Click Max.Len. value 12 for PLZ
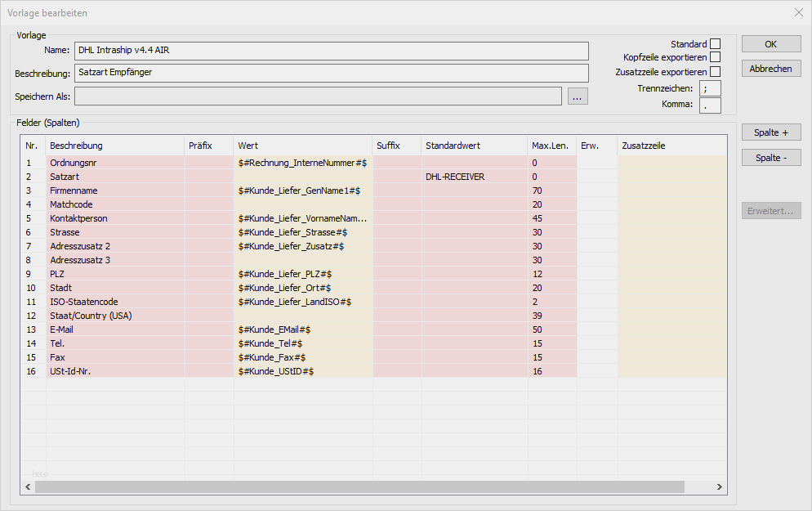Viewport: 812px width, 511px height. (x=552, y=274)
